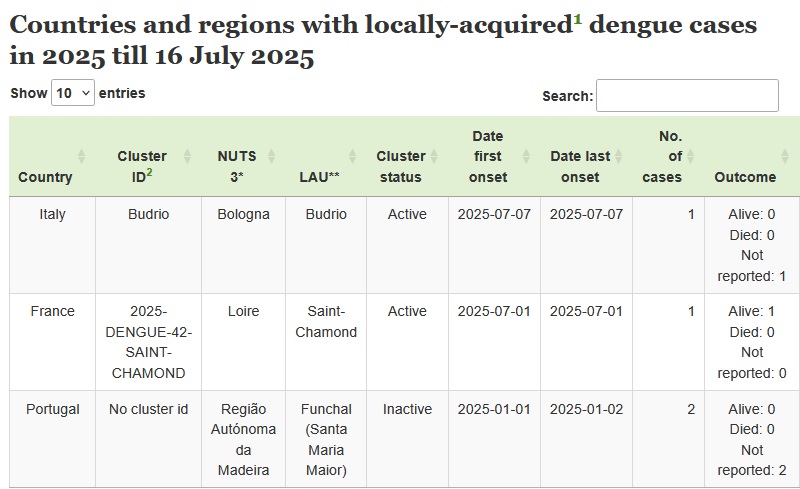Sort by Cluster status sort arrows
The image size is (800, 489).
point(434,156)
